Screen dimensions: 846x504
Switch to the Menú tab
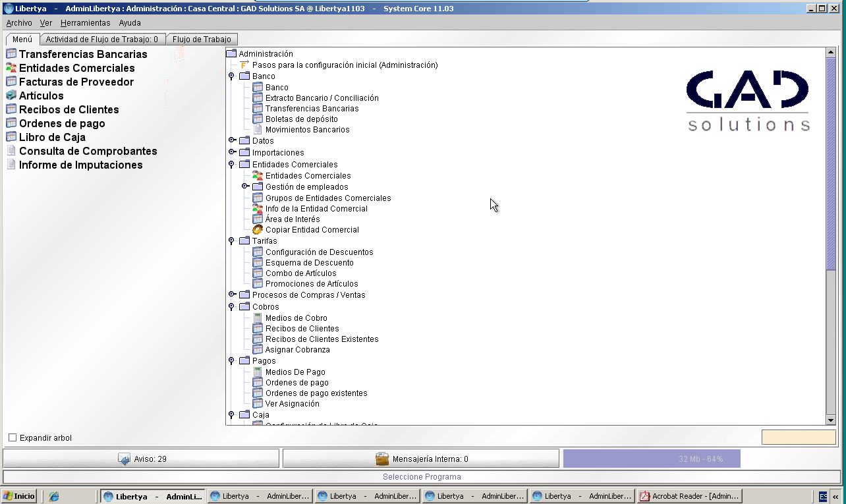pos(22,40)
